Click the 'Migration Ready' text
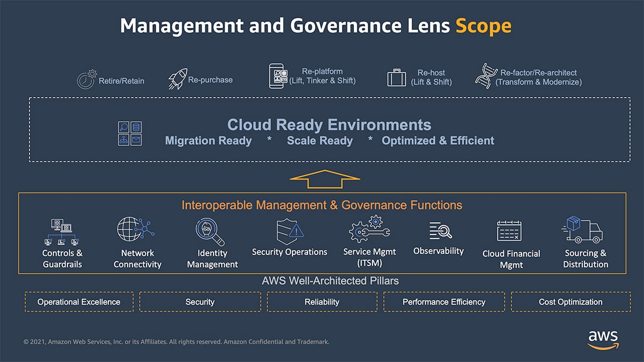The image size is (644, 362). coord(208,141)
